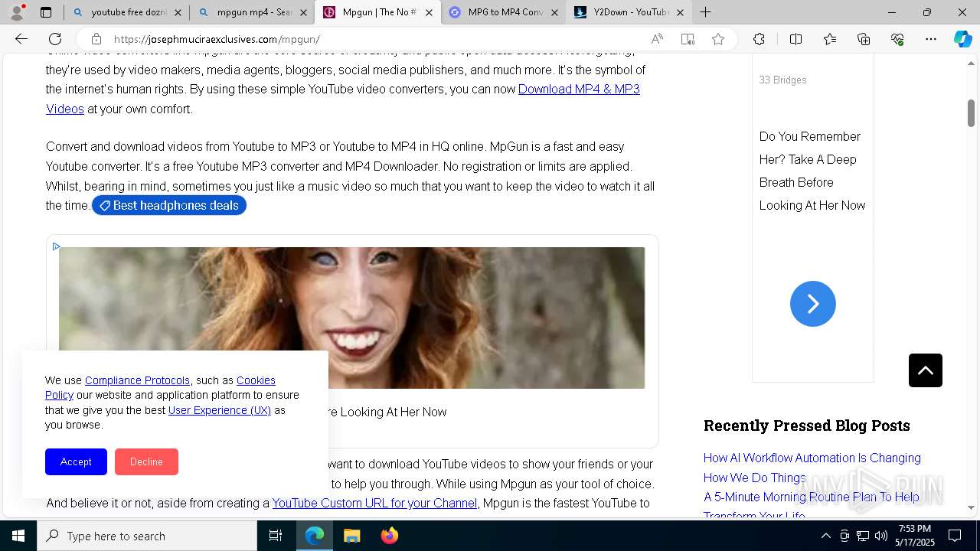Open Microsoft Edge from taskbar
The image size is (980, 551).
(315, 536)
